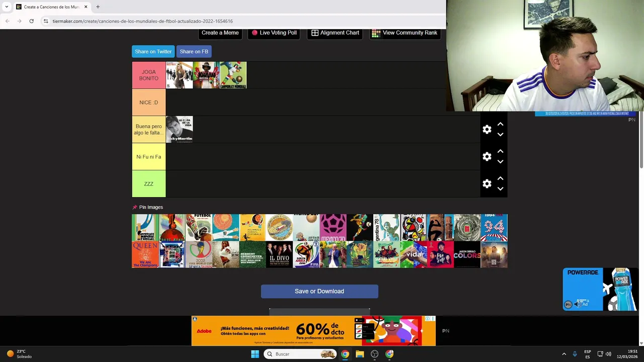The height and width of the screenshot is (362, 644).
Task: Close the Tiermaker browser tab
Action: pos(86,7)
